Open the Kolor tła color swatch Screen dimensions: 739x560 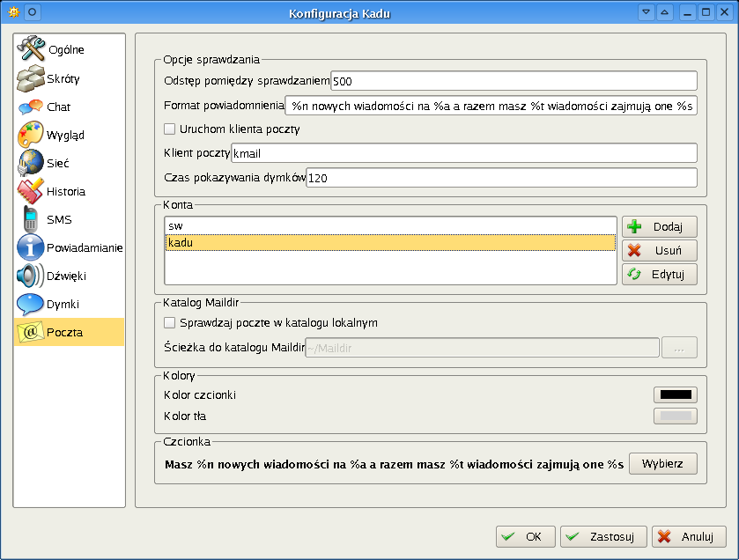tap(675, 416)
